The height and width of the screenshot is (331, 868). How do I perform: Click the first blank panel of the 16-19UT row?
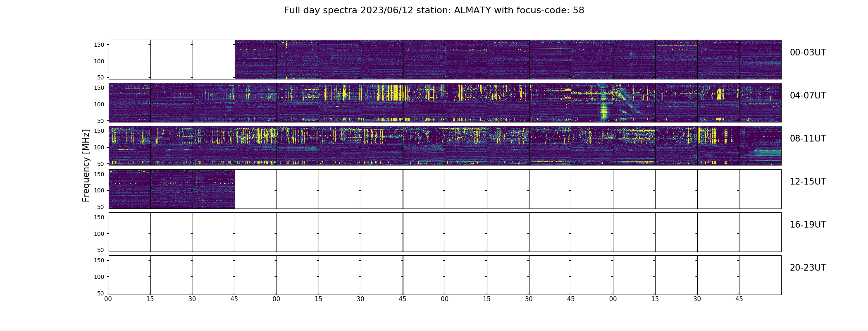coord(130,232)
